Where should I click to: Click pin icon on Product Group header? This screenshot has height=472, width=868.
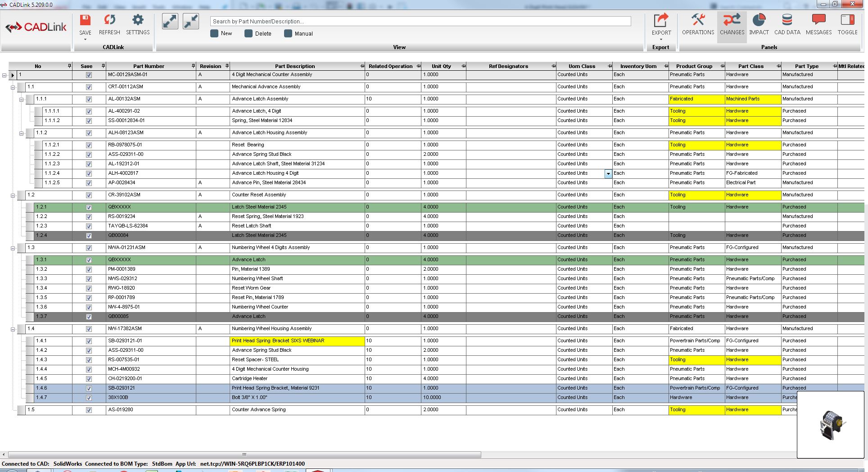pos(722,66)
